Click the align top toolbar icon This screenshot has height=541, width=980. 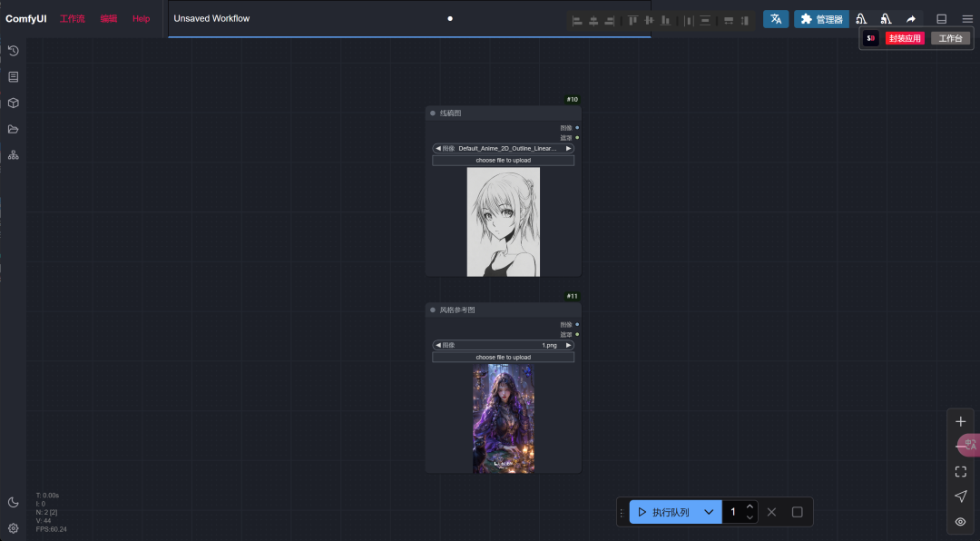pos(632,21)
